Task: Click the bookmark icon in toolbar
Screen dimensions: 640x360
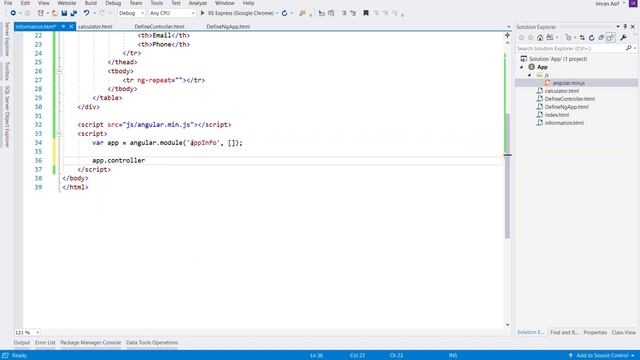Action: 366,13
